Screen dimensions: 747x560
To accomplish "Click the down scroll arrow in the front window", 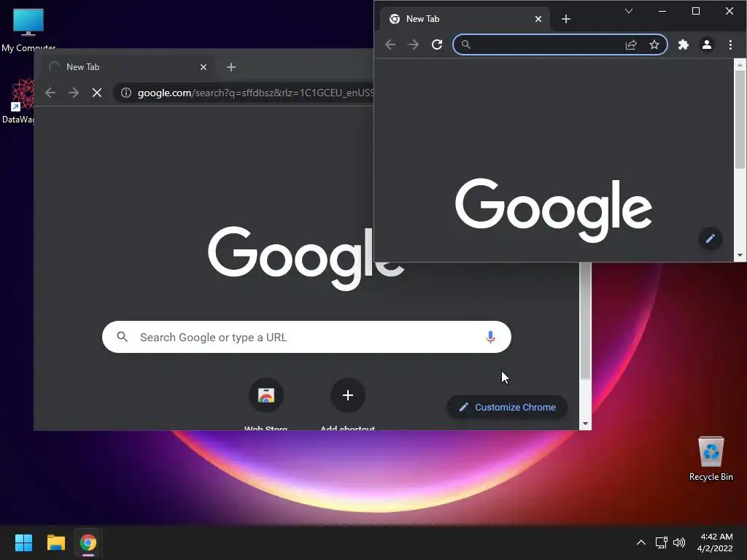I will (740, 255).
